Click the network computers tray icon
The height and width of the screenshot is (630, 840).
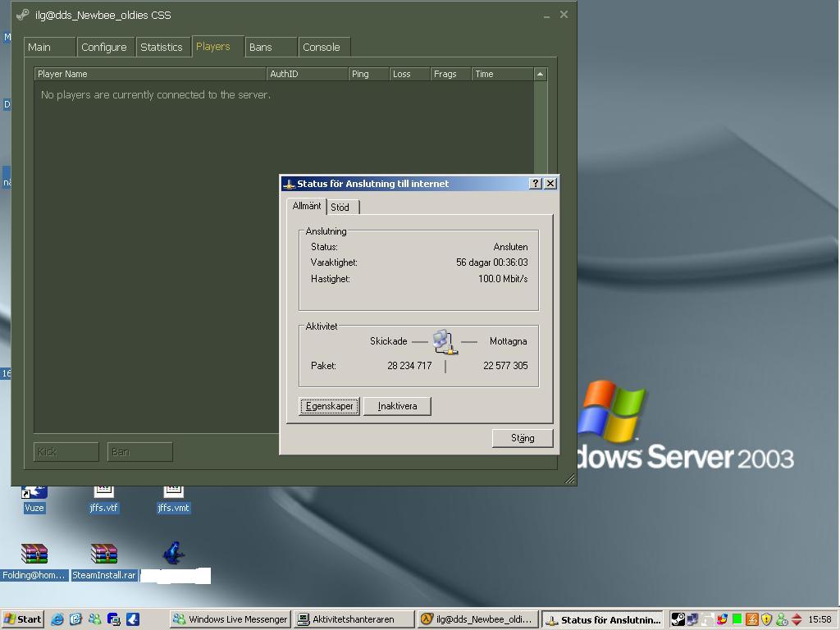[x=692, y=619]
